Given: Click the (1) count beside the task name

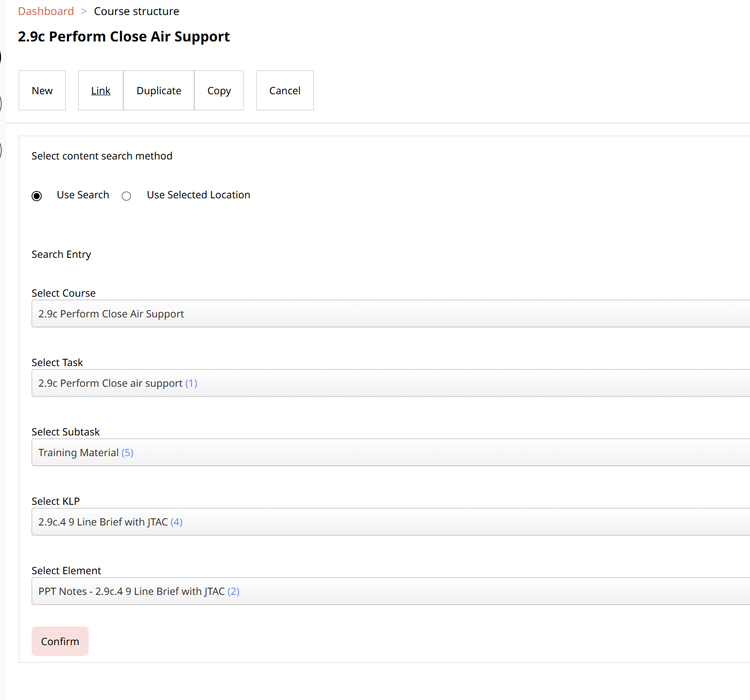Looking at the screenshot, I should 191,383.
